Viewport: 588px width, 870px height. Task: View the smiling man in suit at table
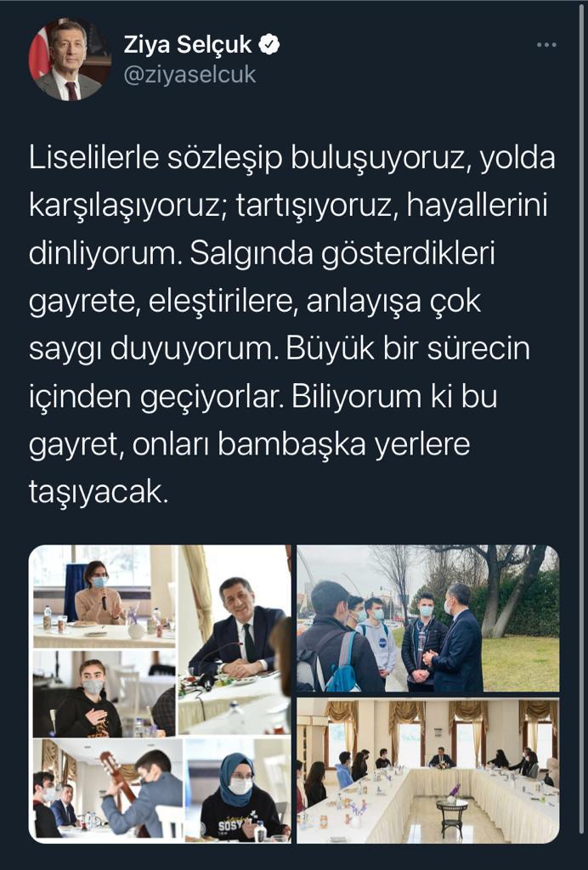pyautogui.click(x=234, y=641)
